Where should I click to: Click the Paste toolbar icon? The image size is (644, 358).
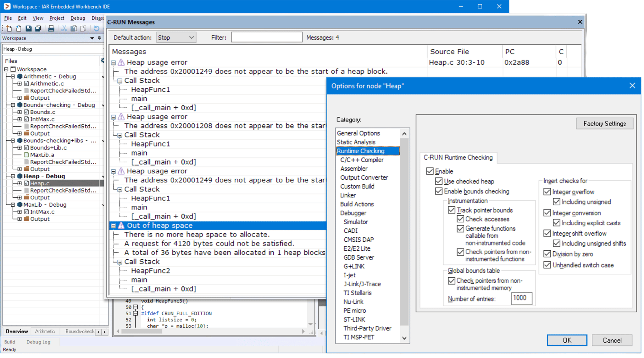coord(83,29)
